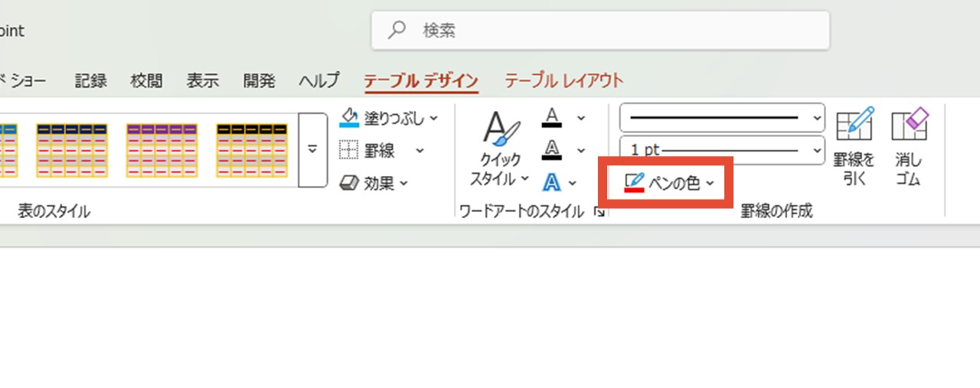Screen dimensions: 980x388
Task: Click the Quick Styles (クイックスタイル) icon
Action: coord(500,130)
